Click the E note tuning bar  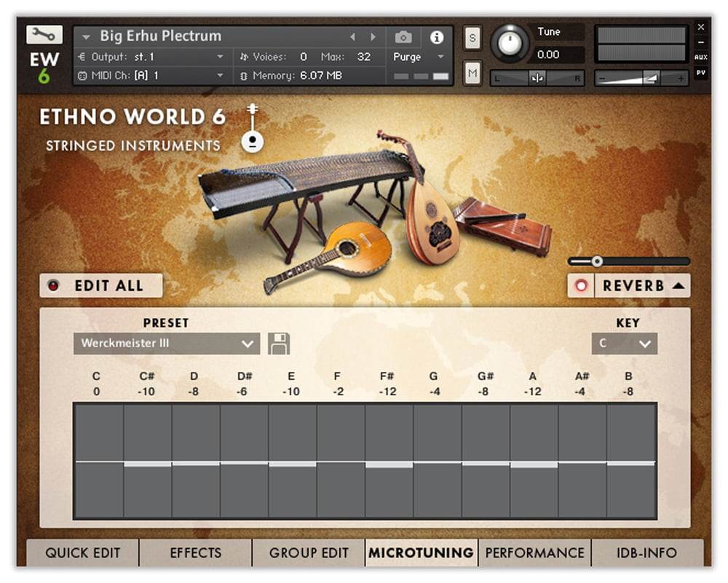293,461
